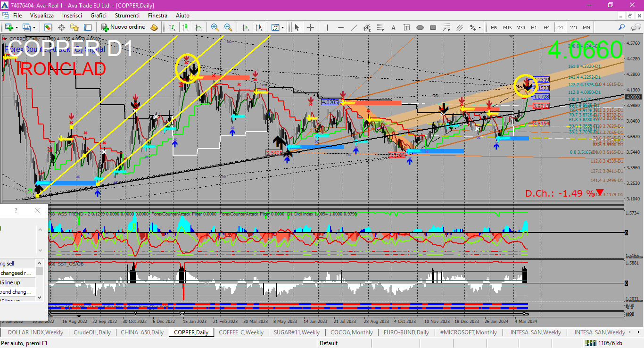
Task: Select the Crosshair tool
Action: coord(310,27)
